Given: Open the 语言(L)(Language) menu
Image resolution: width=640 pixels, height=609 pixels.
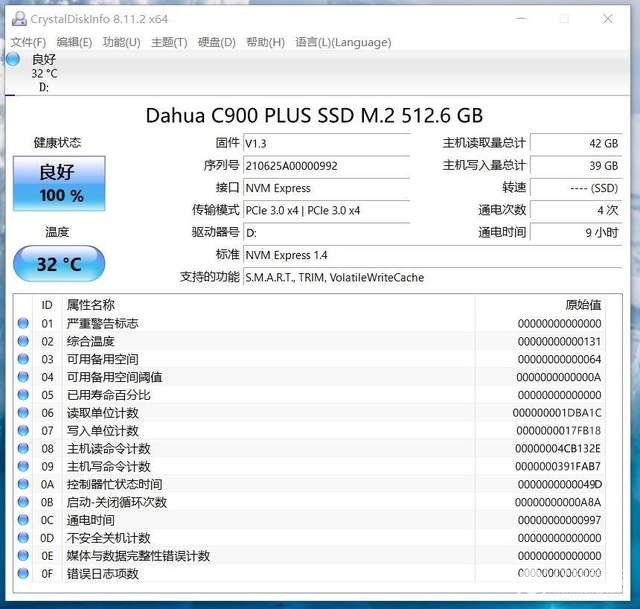Looking at the screenshot, I should coord(343,42).
